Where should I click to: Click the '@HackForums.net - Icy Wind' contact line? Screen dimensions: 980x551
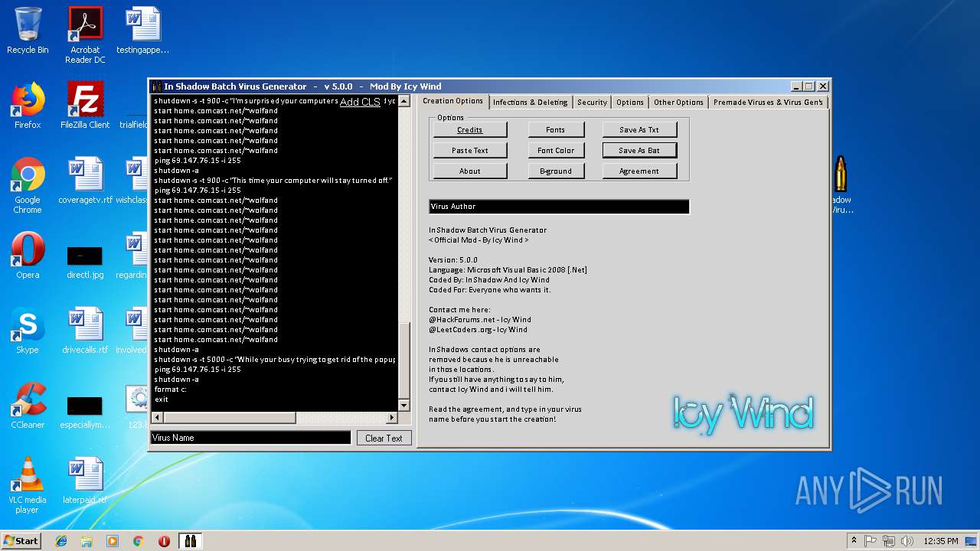(x=480, y=320)
